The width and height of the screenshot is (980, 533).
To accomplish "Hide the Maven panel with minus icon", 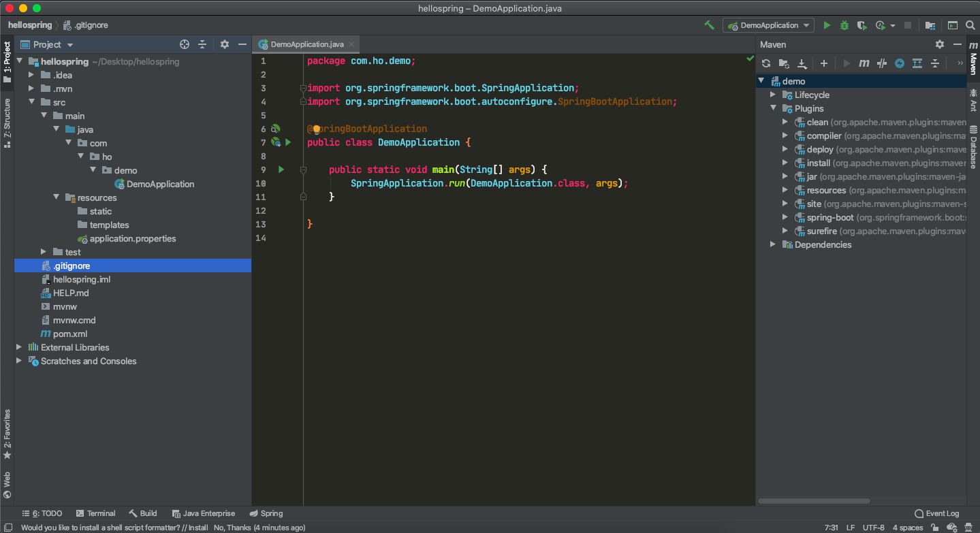I will click(x=957, y=44).
